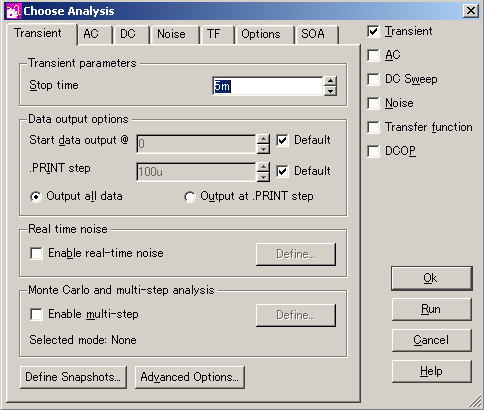
Task: Enable multi-step analysis checkbox
Action: coord(36,314)
